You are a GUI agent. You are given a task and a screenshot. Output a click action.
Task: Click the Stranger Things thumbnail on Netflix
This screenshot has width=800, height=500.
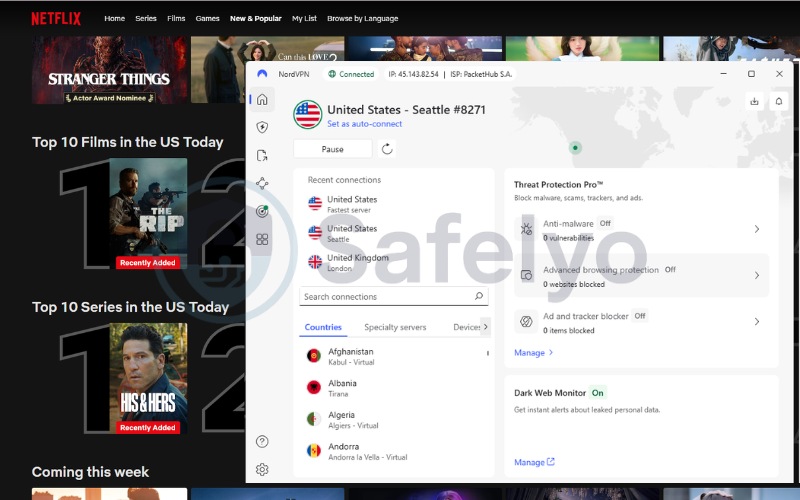pyautogui.click(x=109, y=69)
